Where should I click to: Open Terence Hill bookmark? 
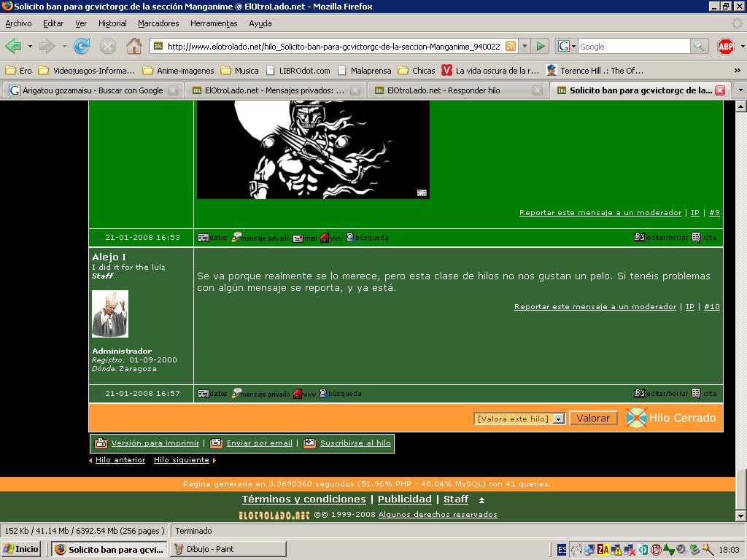point(595,71)
